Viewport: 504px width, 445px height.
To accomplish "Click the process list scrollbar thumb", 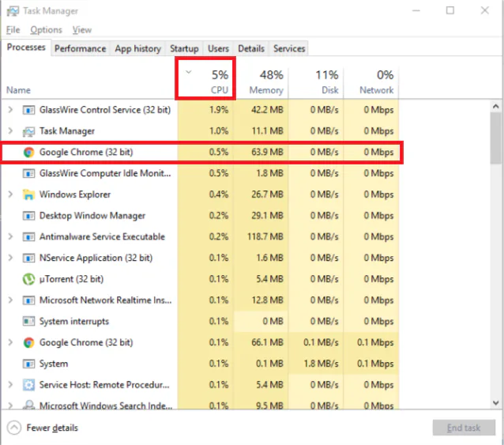I will (495, 138).
